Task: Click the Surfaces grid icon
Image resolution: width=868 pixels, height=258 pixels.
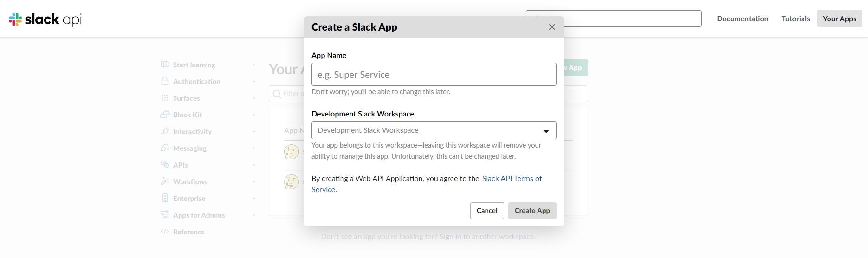Action: click(x=165, y=98)
